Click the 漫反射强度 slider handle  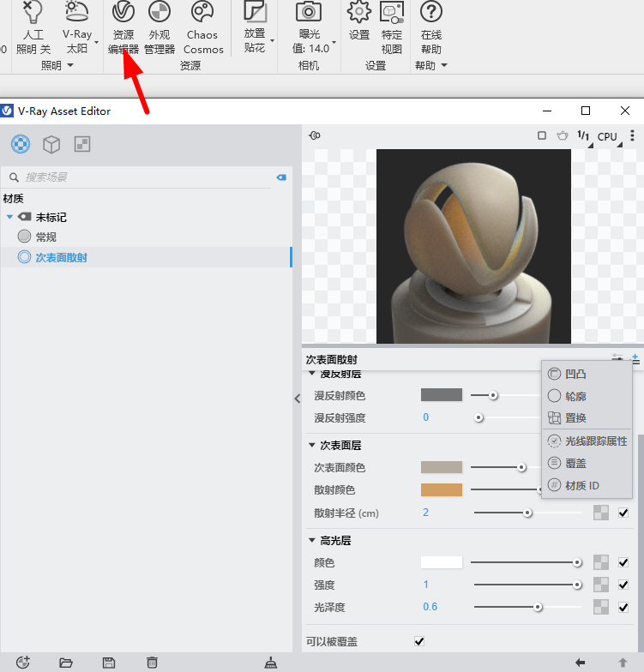pyautogui.click(x=478, y=417)
